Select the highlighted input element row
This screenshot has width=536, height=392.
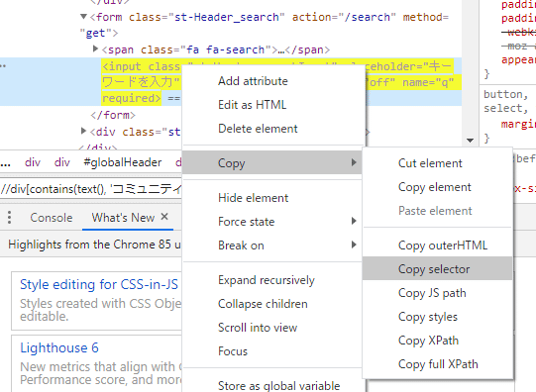pyautogui.click(x=231, y=82)
